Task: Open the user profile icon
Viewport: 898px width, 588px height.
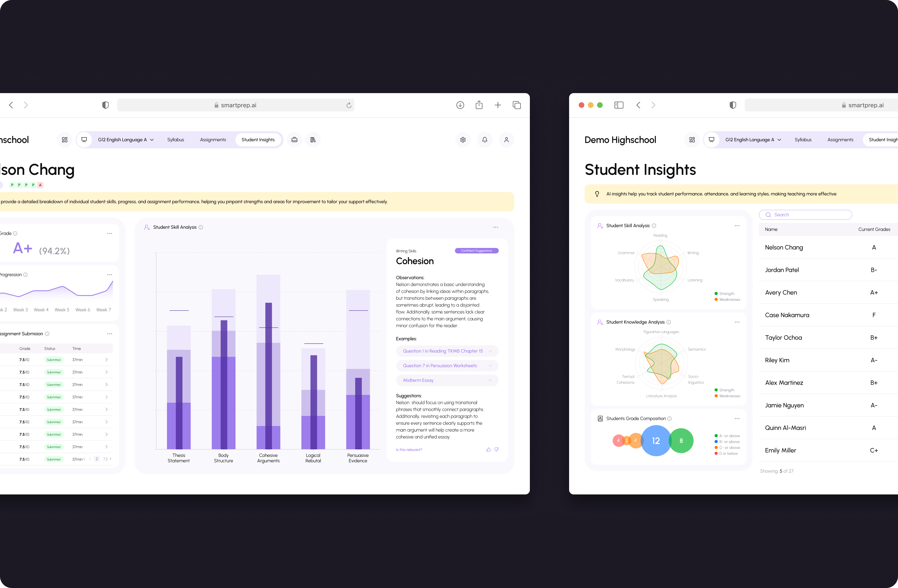Action: [506, 140]
